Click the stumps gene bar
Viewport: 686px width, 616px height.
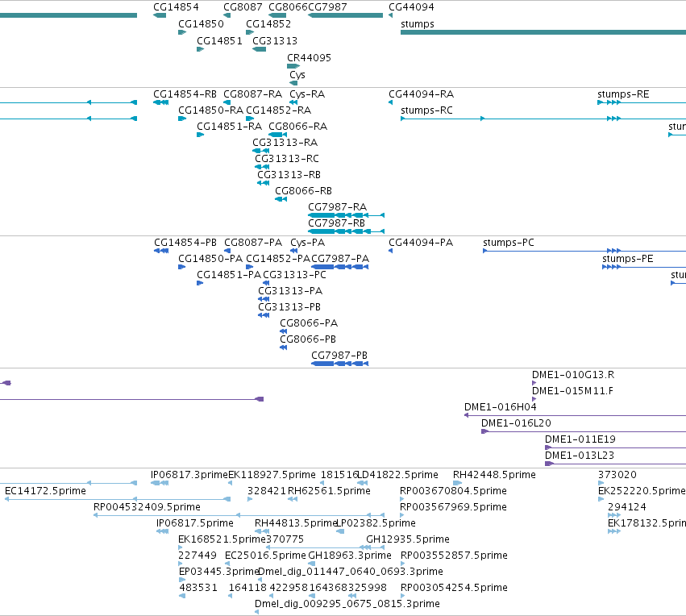[x=543, y=32]
